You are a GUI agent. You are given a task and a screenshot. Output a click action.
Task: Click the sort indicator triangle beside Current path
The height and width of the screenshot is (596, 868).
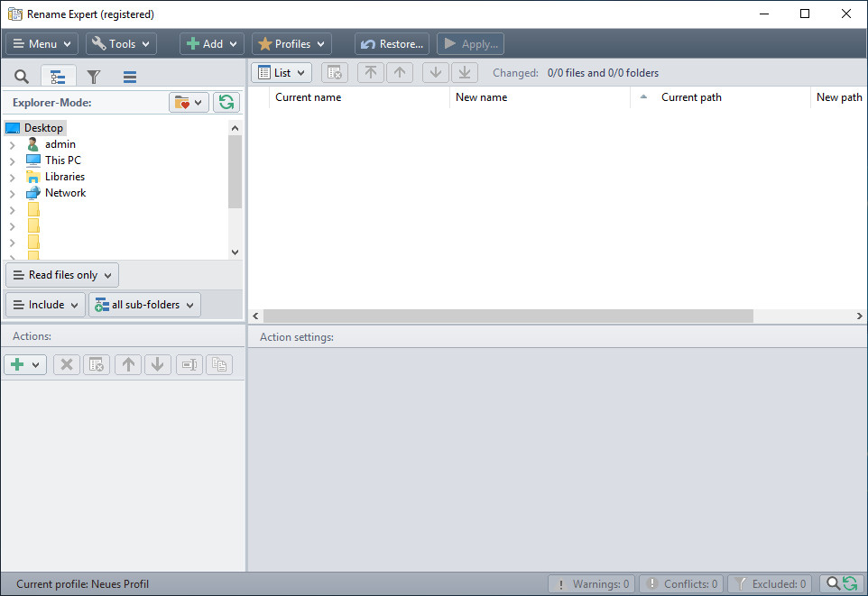click(x=643, y=96)
